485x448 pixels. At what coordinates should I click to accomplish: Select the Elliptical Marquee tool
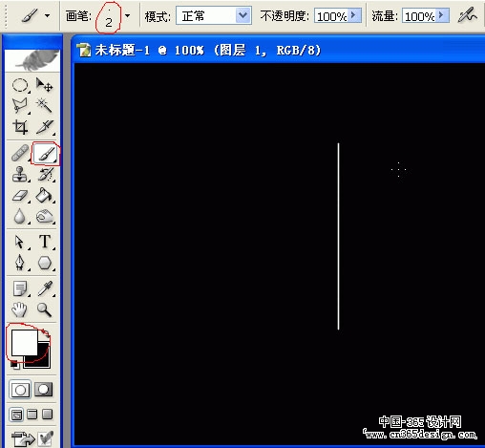tap(20, 85)
